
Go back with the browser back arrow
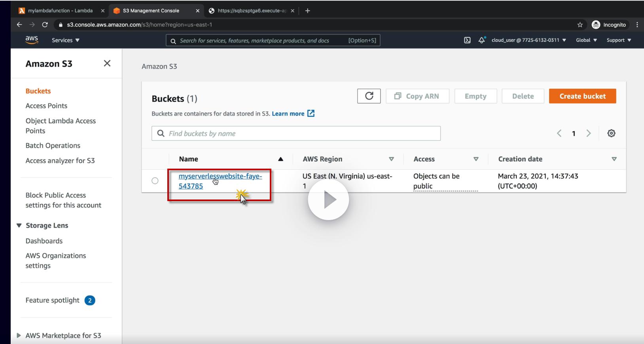19,25
